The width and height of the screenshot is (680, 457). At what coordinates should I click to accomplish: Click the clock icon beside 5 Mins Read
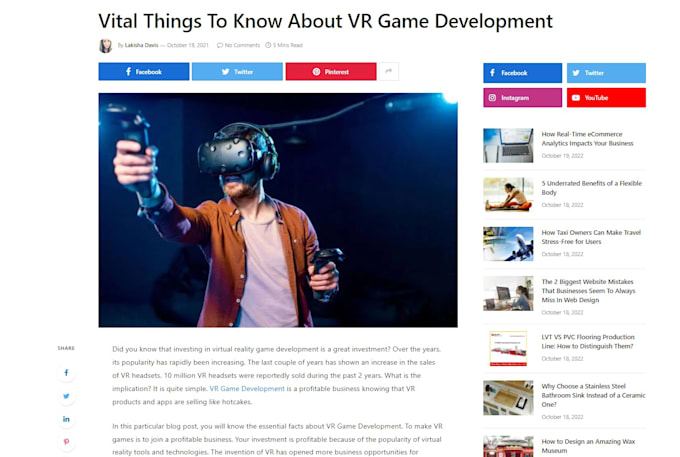click(x=268, y=45)
